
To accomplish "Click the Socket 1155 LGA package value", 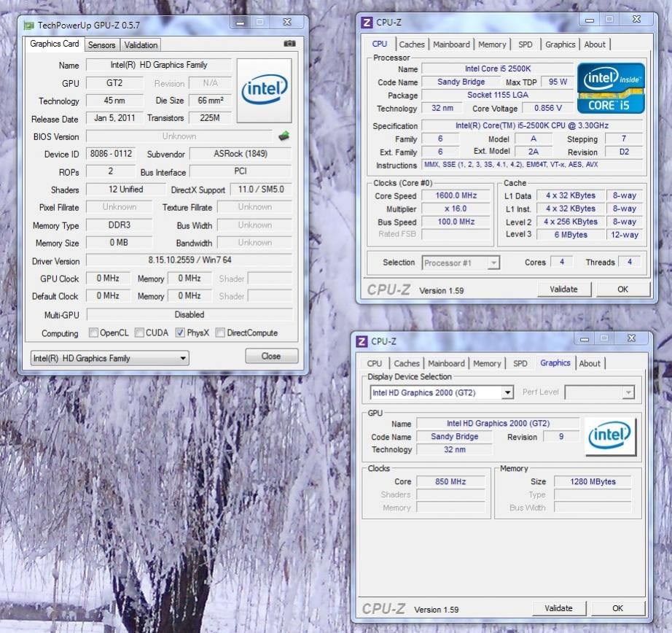I will (x=498, y=95).
